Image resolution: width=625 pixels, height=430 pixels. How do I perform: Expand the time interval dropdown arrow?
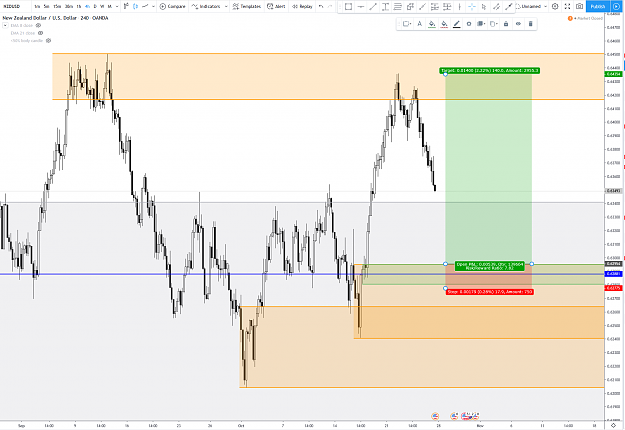[117, 6]
